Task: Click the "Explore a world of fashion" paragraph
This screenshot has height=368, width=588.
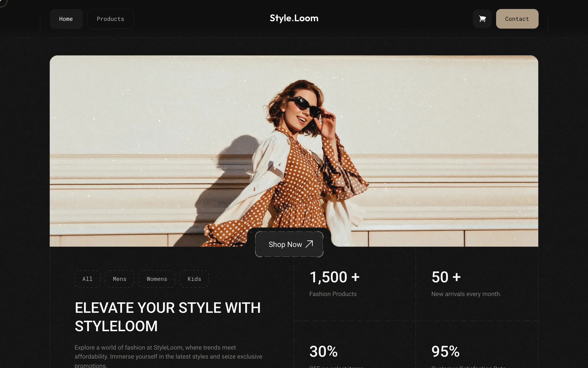Action: 168,357
